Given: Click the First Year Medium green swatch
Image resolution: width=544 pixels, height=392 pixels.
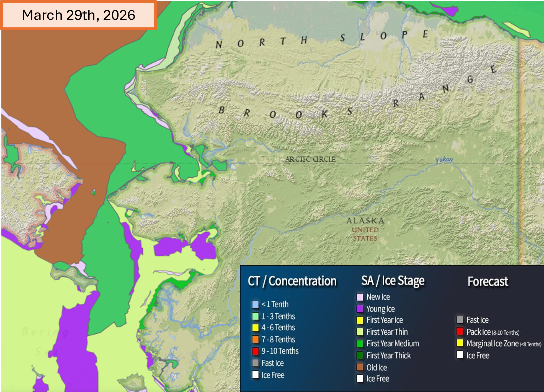Looking at the screenshot, I should pos(360,344).
